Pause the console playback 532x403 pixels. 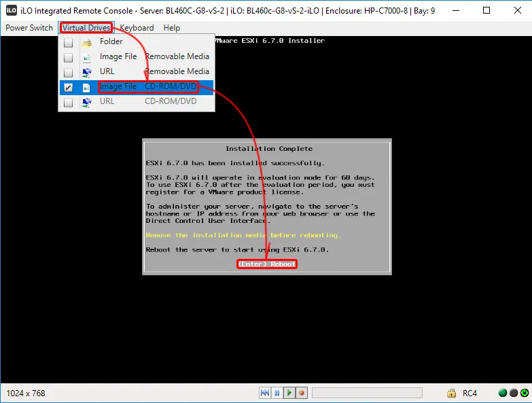tap(277, 393)
